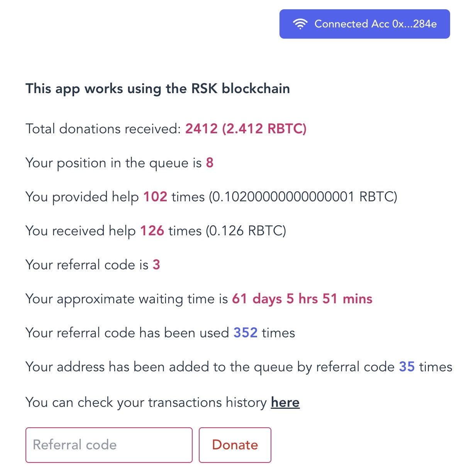
Task: Focus the Referral code input field
Action: (x=109, y=445)
